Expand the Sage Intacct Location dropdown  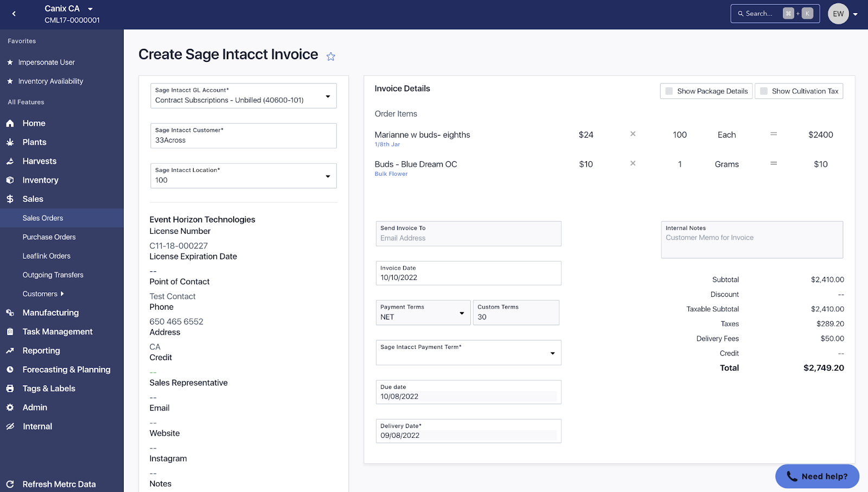point(328,176)
